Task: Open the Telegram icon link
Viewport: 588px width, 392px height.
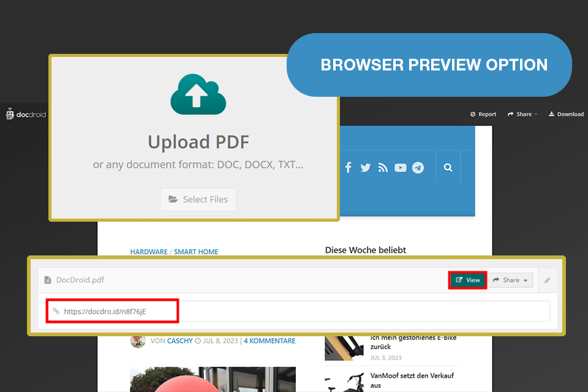Action: coord(418,168)
